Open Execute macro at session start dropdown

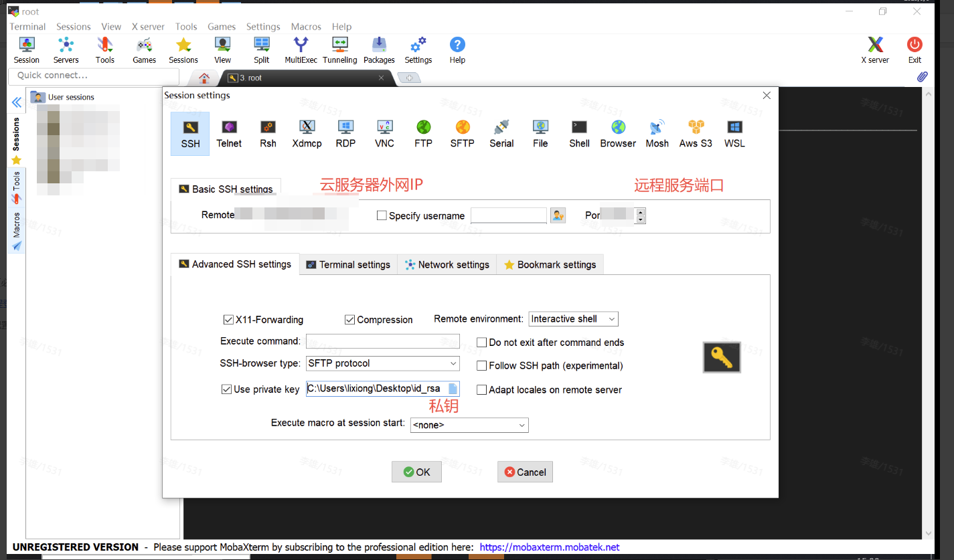[470, 425]
